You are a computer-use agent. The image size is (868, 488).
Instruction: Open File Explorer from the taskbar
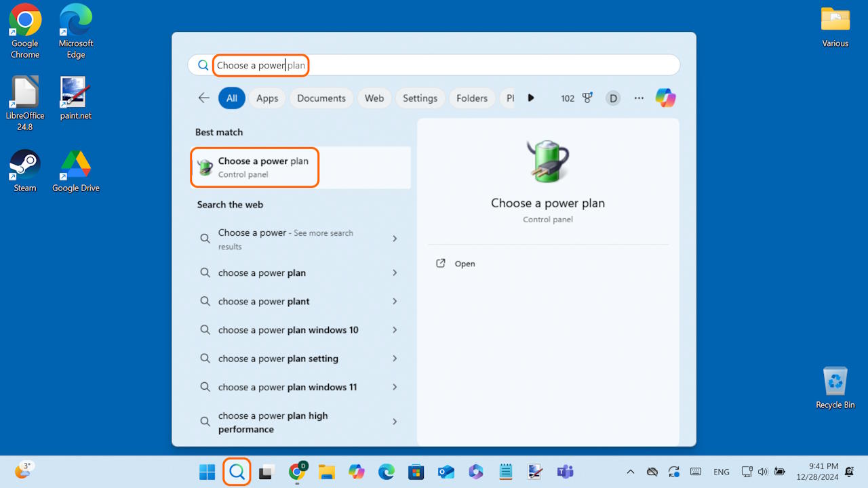(x=327, y=472)
